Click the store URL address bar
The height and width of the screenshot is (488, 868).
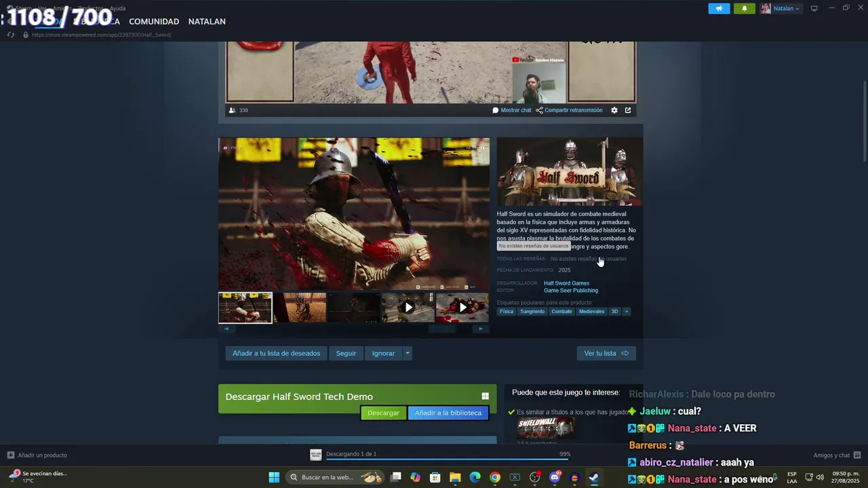[102, 35]
